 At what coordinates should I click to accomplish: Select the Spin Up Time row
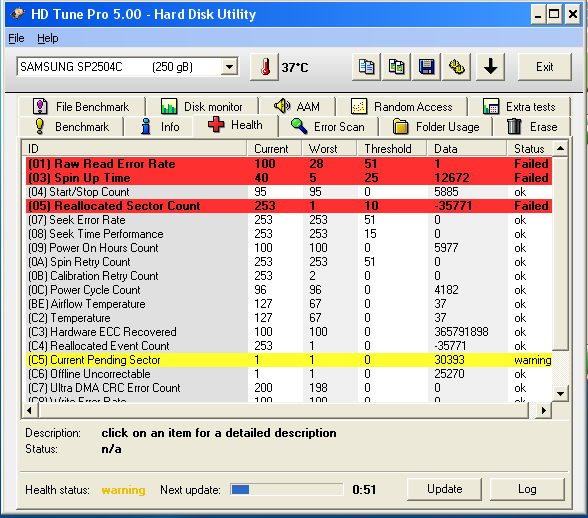click(x=289, y=178)
